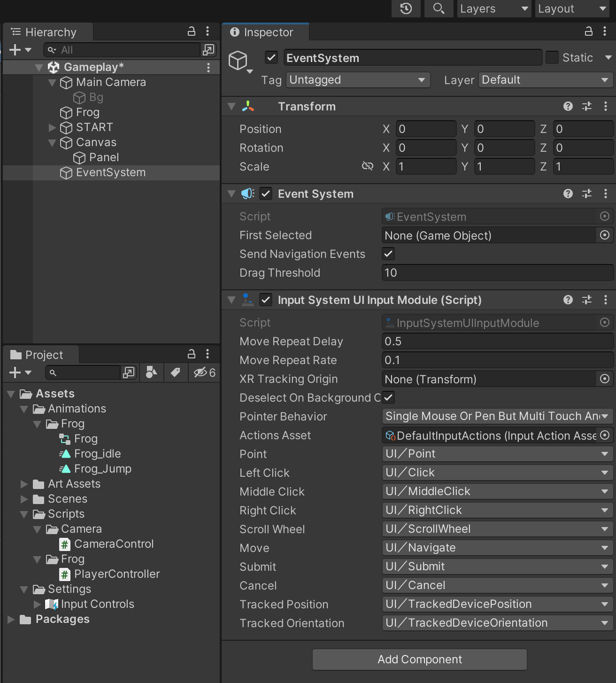Disable Input System UI Input Module checkbox
The height and width of the screenshot is (683, 616).
click(x=266, y=300)
